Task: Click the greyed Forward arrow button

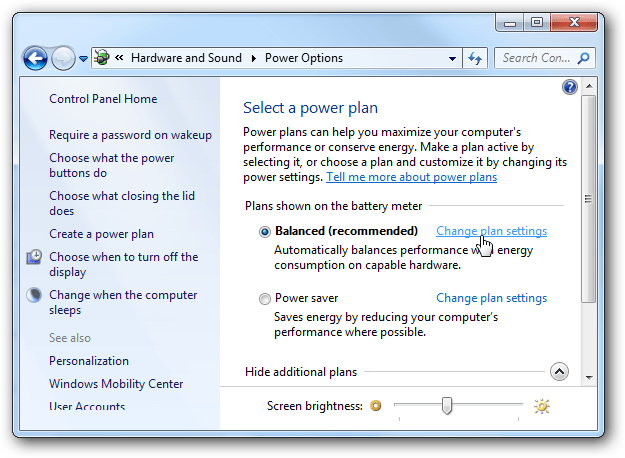Action: point(63,59)
